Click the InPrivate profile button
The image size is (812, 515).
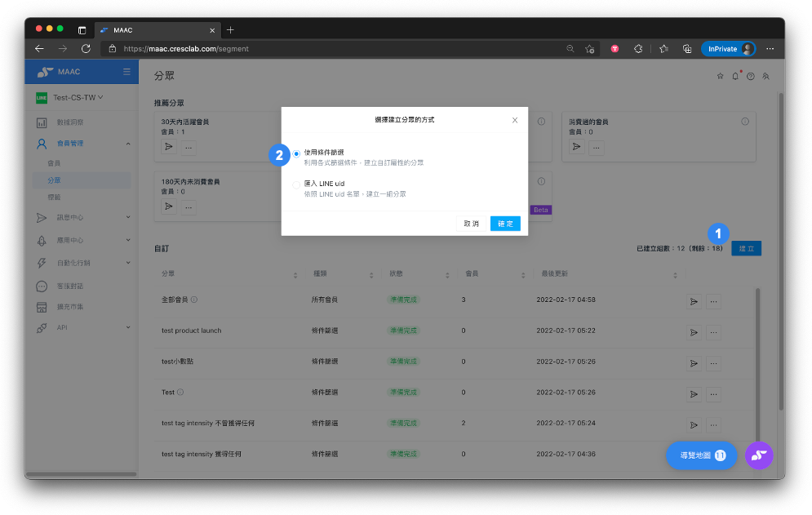click(728, 49)
